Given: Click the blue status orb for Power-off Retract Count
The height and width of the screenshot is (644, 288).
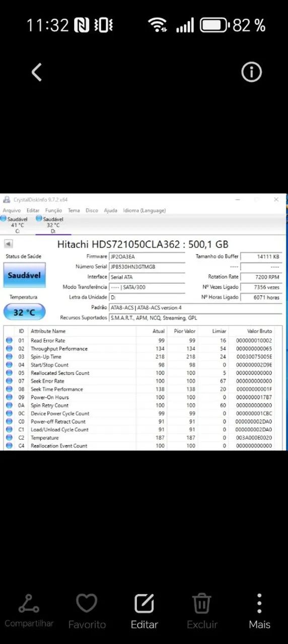Looking at the screenshot, I should (9, 421).
